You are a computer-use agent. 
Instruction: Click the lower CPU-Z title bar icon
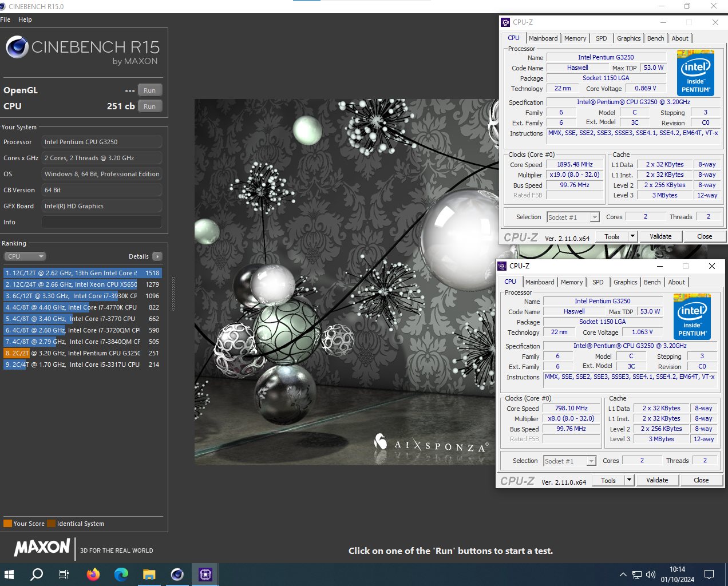[x=502, y=266]
